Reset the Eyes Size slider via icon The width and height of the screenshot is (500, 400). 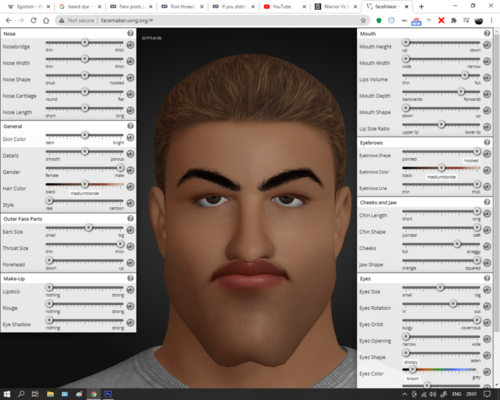[487, 290]
